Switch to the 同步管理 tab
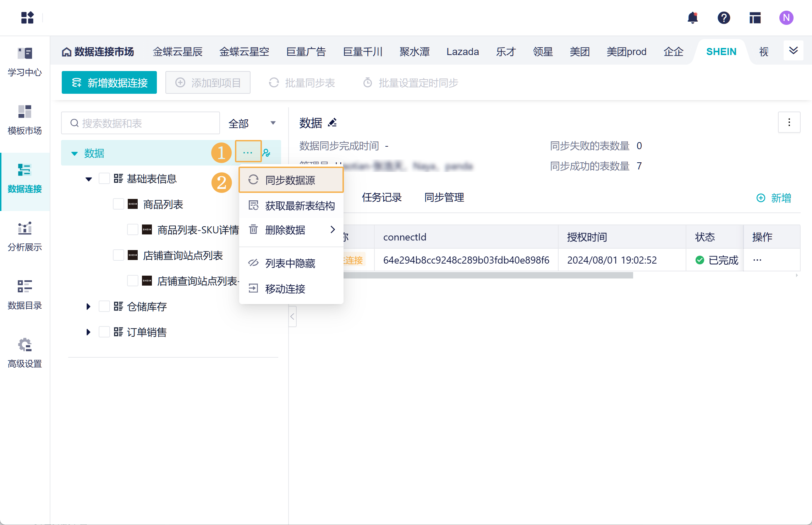Image resolution: width=812 pixels, height=525 pixels. [444, 197]
